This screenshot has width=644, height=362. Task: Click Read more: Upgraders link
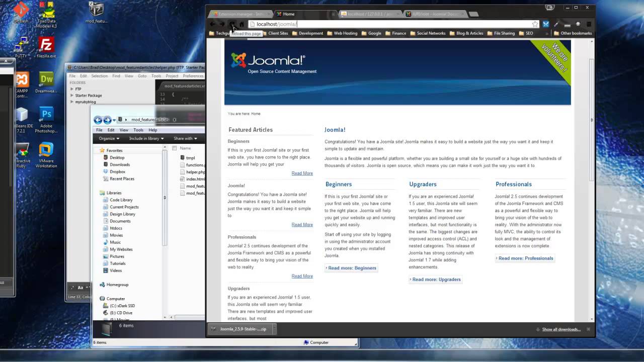coord(436,280)
